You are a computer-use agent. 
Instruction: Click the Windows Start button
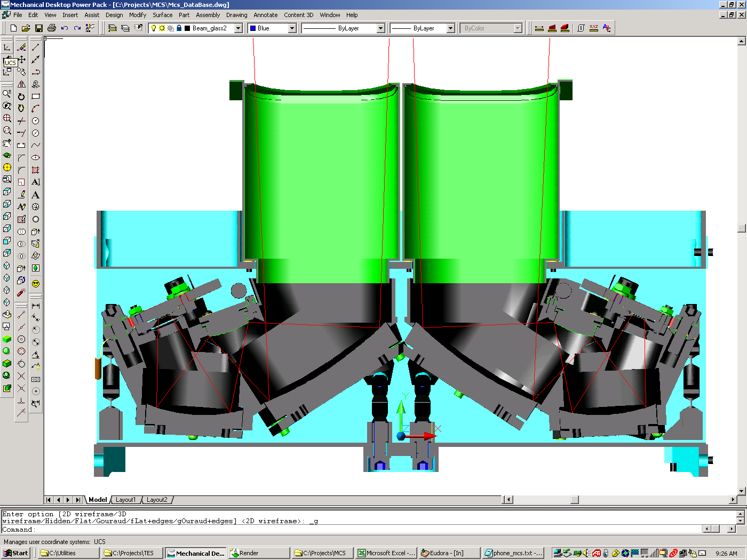click(16, 553)
